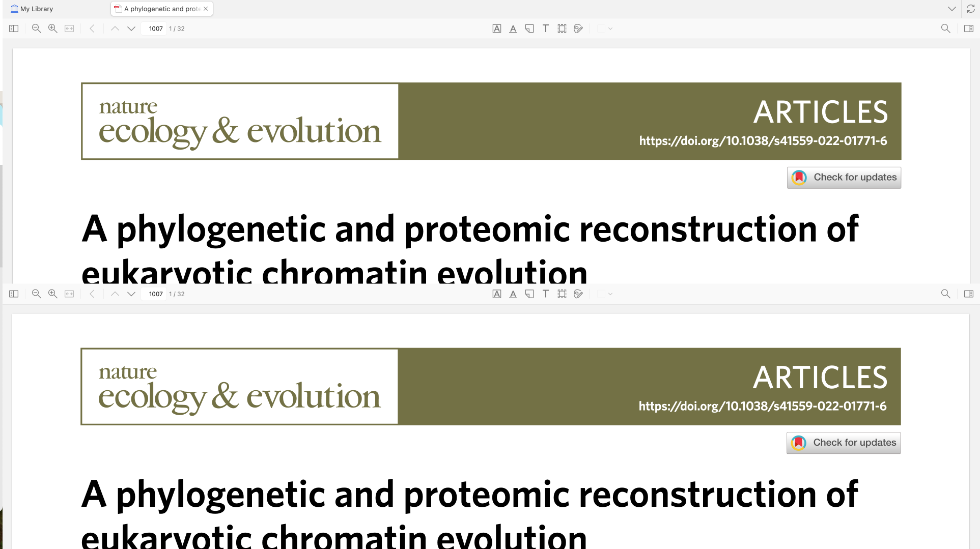Open find-in-document search in bottom toolbar
The width and height of the screenshot is (980, 549).
pos(946,294)
